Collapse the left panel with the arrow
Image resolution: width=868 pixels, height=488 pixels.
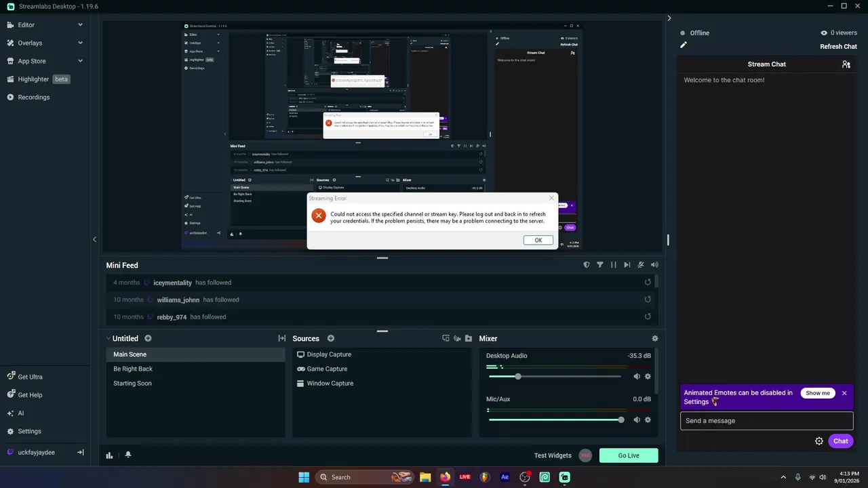pyautogui.click(x=94, y=239)
